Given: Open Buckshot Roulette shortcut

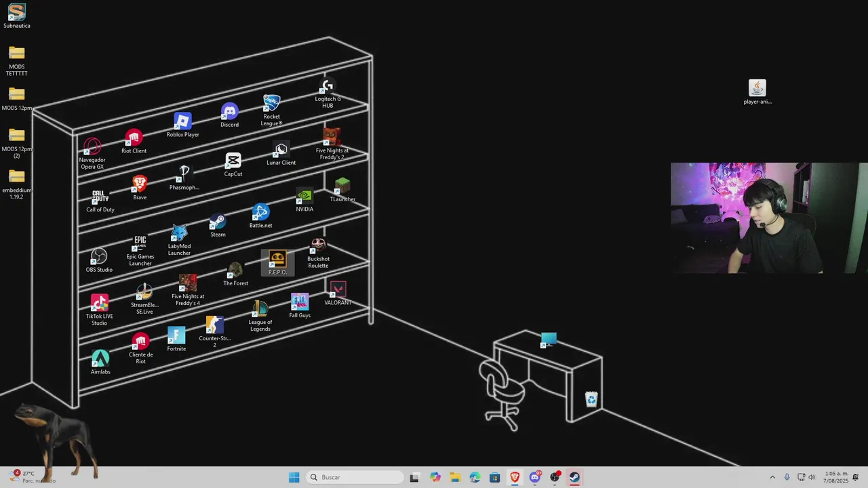Looking at the screenshot, I should (x=318, y=253).
